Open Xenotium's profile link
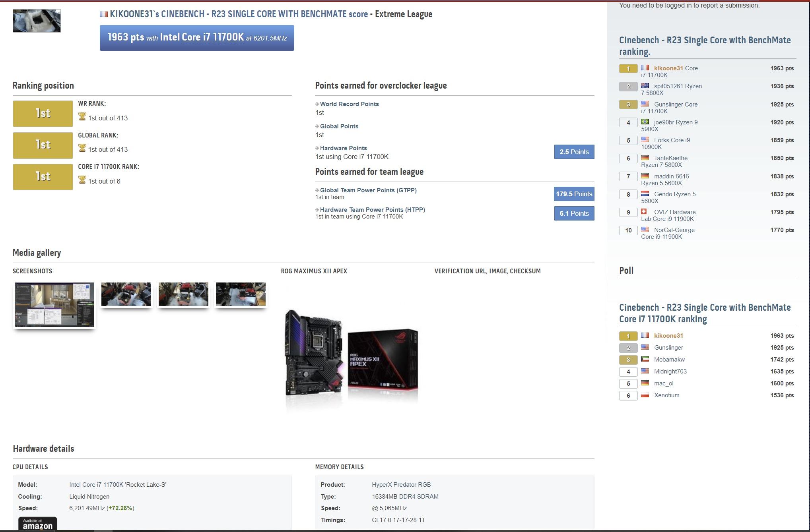 (x=666, y=395)
